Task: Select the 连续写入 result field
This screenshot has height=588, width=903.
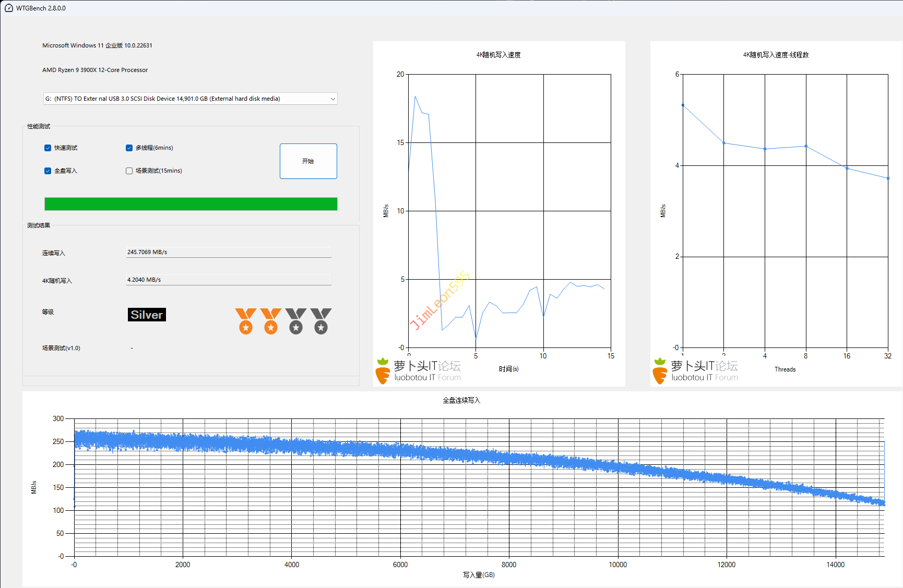Action: pyautogui.click(x=229, y=252)
